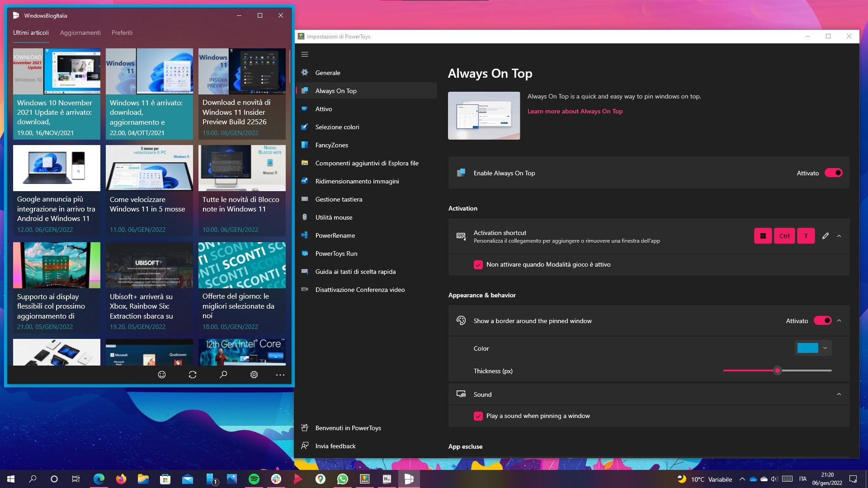Uncheck Non attivare quando Modalità gioco è attivo
Screen dimensions: 868x488
tap(478, 265)
